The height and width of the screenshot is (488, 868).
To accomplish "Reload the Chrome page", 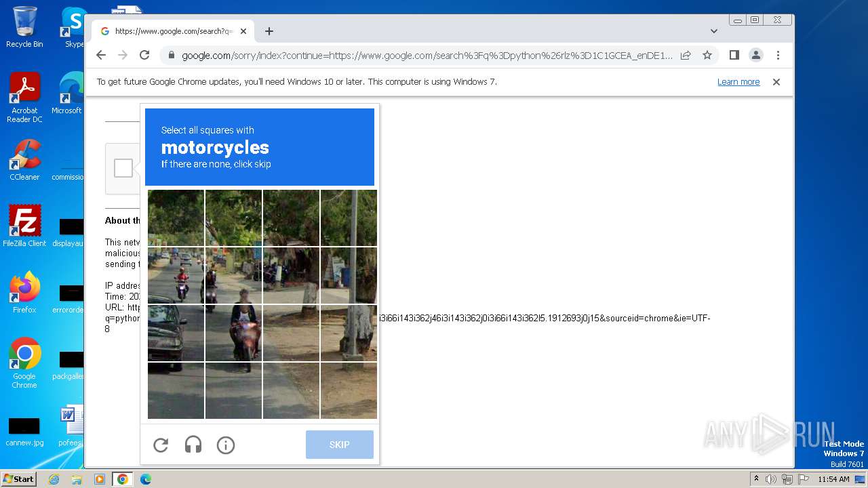I will pyautogui.click(x=144, y=55).
